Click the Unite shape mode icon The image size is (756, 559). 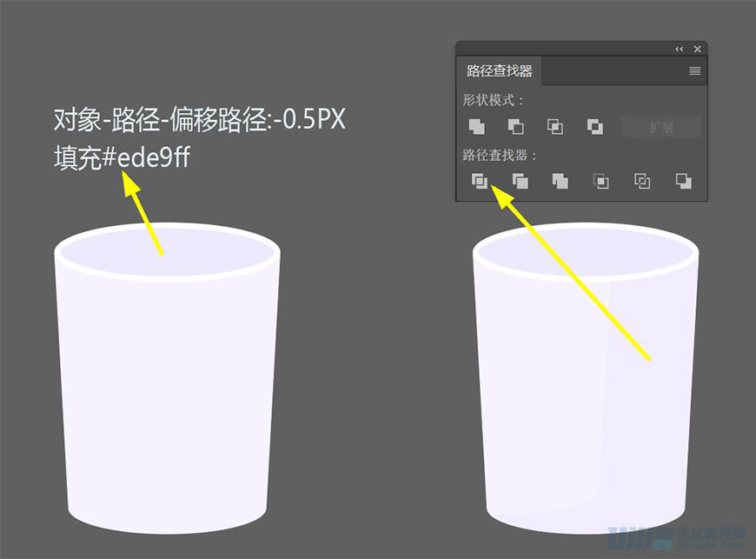click(476, 127)
